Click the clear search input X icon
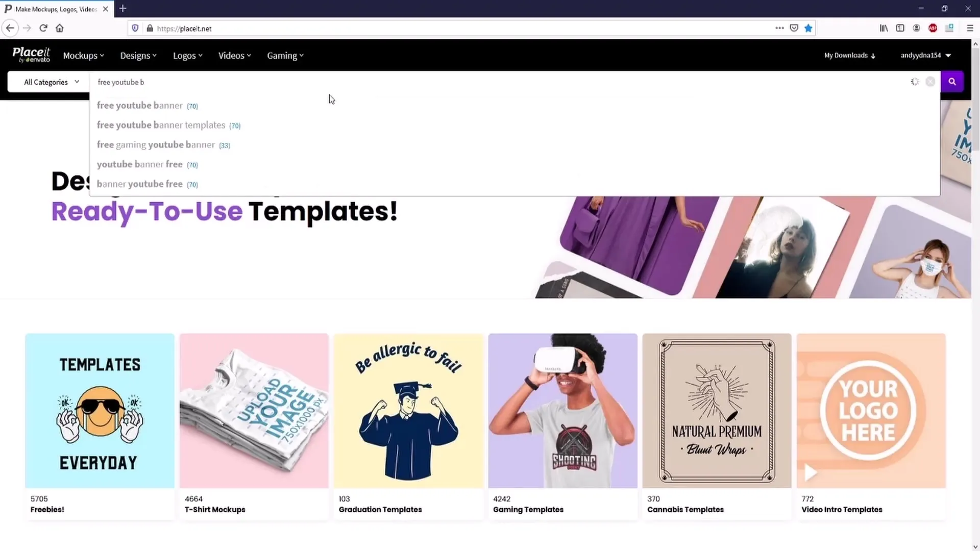The image size is (980, 551). tap(930, 82)
